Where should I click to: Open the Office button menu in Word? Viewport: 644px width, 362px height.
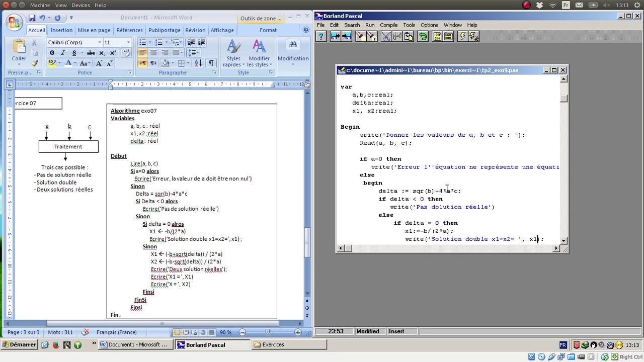[x=14, y=23]
